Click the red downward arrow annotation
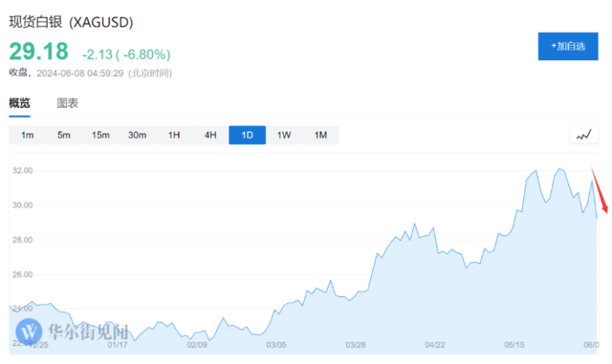 click(x=600, y=190)
